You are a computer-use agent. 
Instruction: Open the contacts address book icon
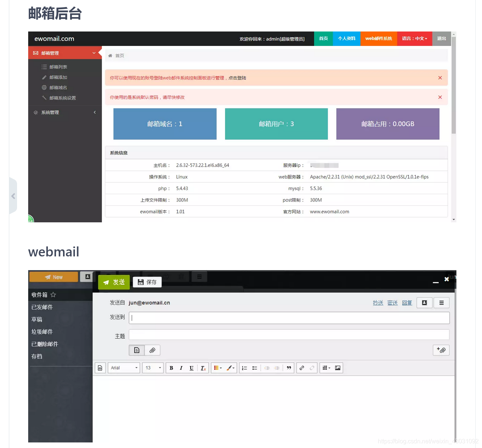424,302
